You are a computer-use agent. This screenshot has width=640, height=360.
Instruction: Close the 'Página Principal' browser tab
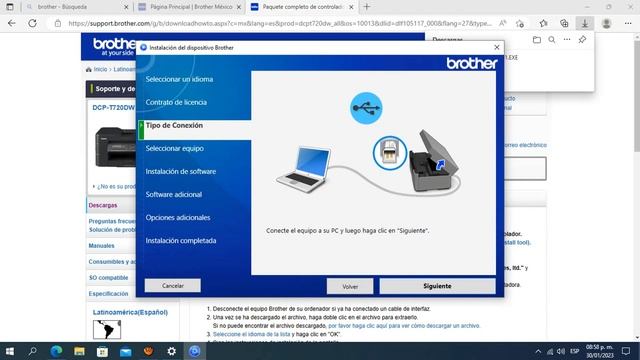coord(239,7)
